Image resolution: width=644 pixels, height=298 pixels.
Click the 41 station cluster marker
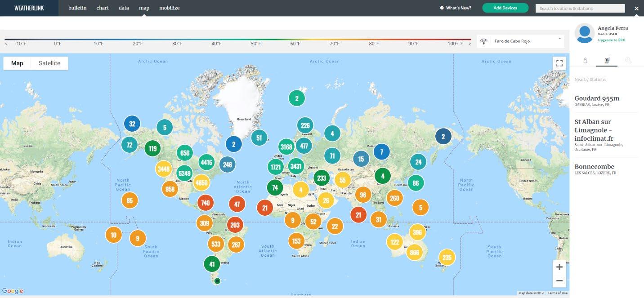click(212, 264)
